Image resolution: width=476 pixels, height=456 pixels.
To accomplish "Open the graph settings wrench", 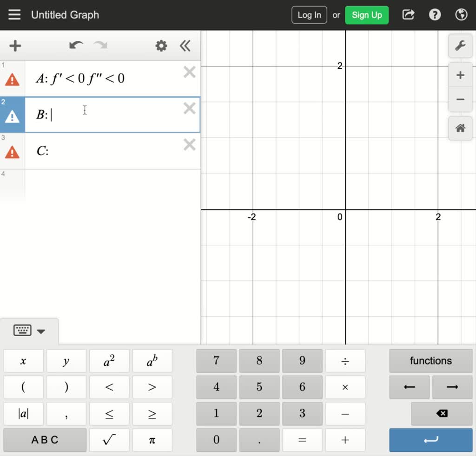I will click(460, 46).
